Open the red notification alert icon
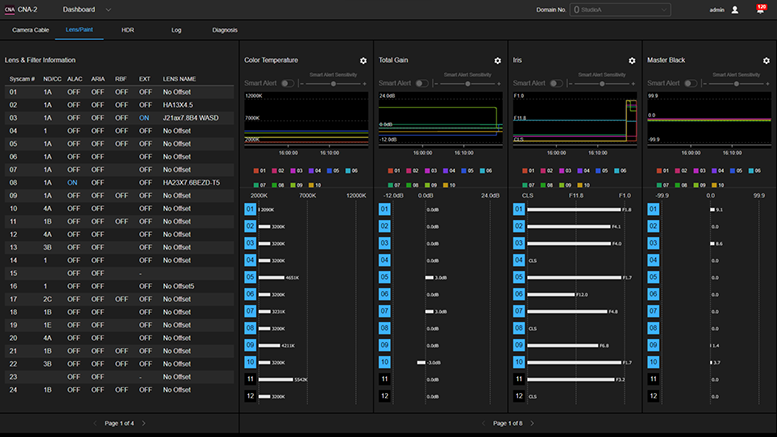The height and width of the screenshot is (437, 777). (x=760, y=9)
